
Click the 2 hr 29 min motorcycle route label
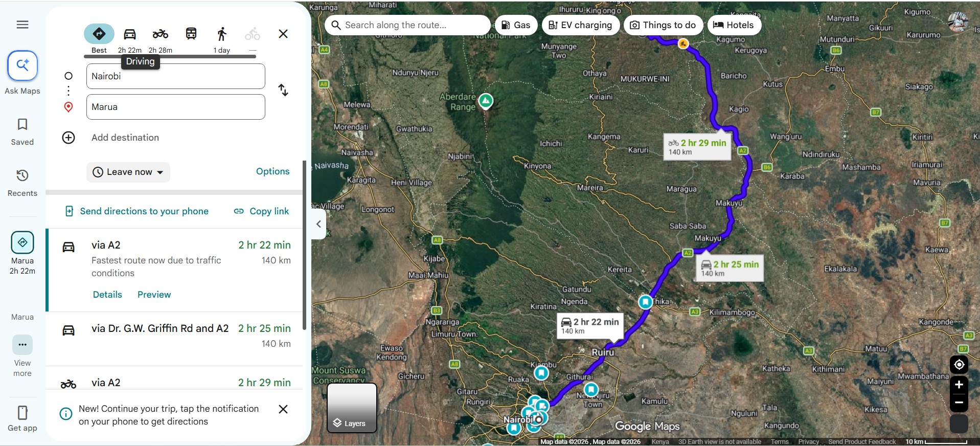click(697, 147)
